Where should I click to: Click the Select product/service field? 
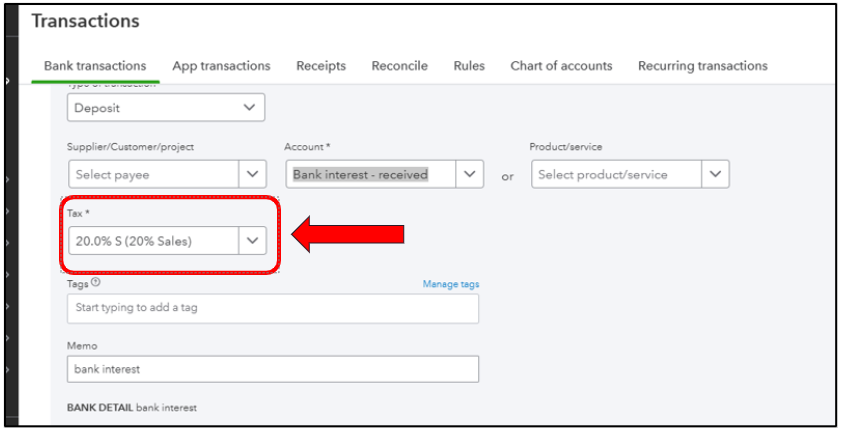pos(615,174)
